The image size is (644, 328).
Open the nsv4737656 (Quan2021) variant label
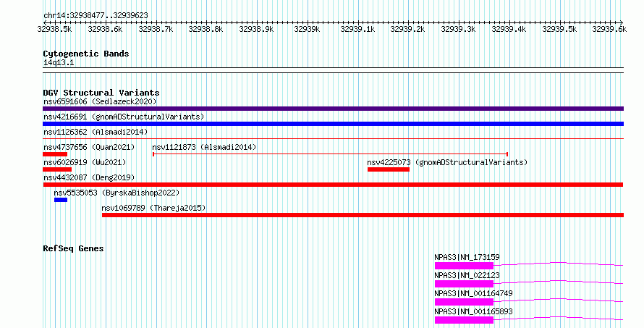pyautogui.click(x=89, y=147)
